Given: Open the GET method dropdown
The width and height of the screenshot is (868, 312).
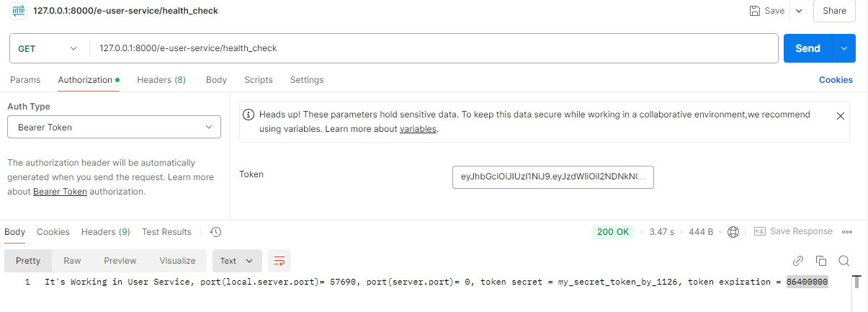Looking at the screenshot, I should 48,48.
